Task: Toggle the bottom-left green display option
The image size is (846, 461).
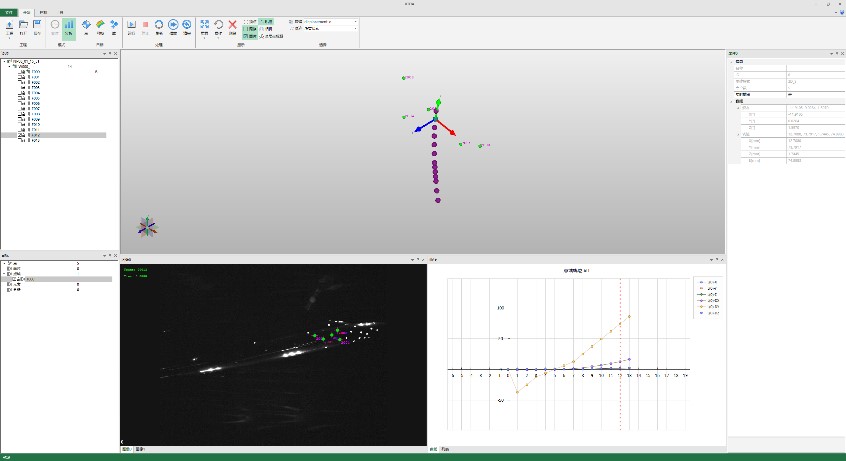Action: [x=250, y=36]
